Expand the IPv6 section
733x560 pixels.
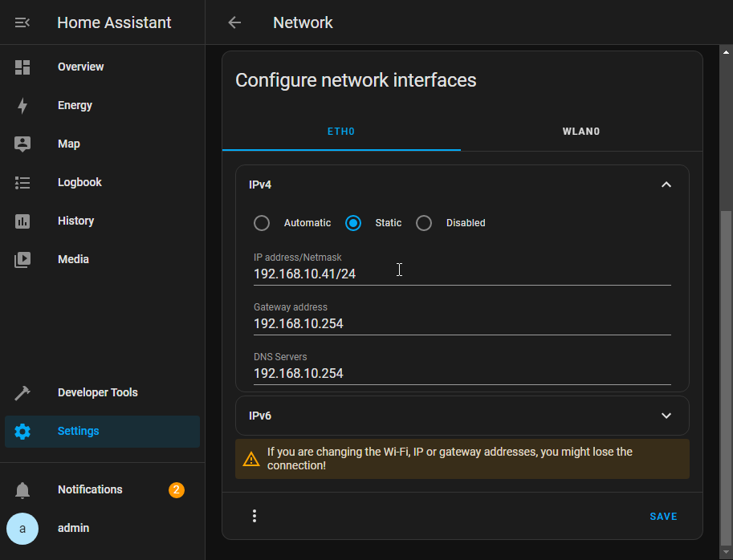pos(666,416)
